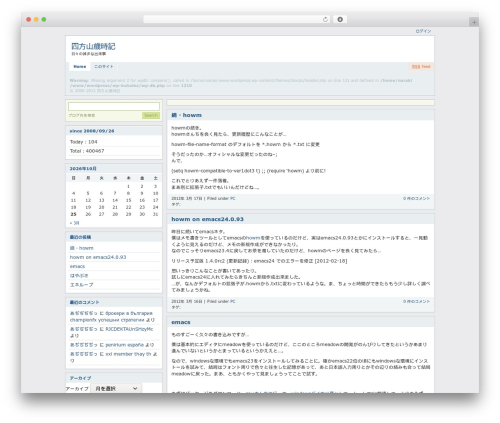Go to previous month « 3月 in calendar

click(x=74, y=223)
